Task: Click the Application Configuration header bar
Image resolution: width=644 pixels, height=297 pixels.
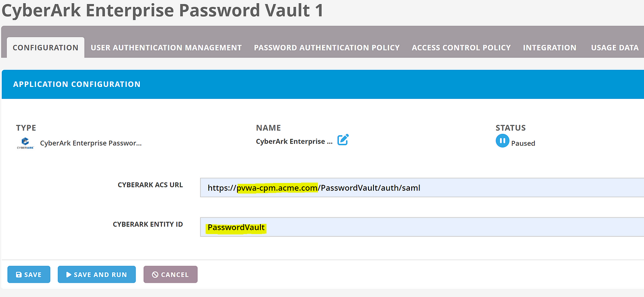Action: [x=323, y=84]
